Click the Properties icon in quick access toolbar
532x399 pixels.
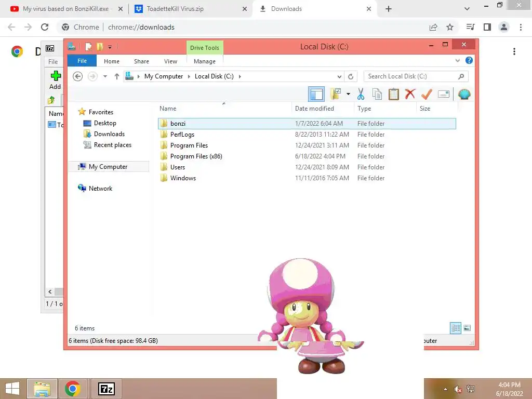tap(88, 46)
